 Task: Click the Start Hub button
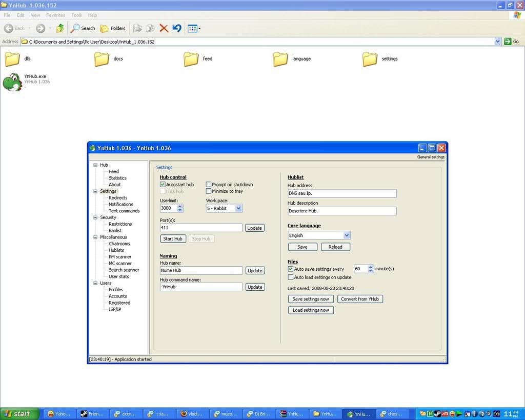pos(173,239)
